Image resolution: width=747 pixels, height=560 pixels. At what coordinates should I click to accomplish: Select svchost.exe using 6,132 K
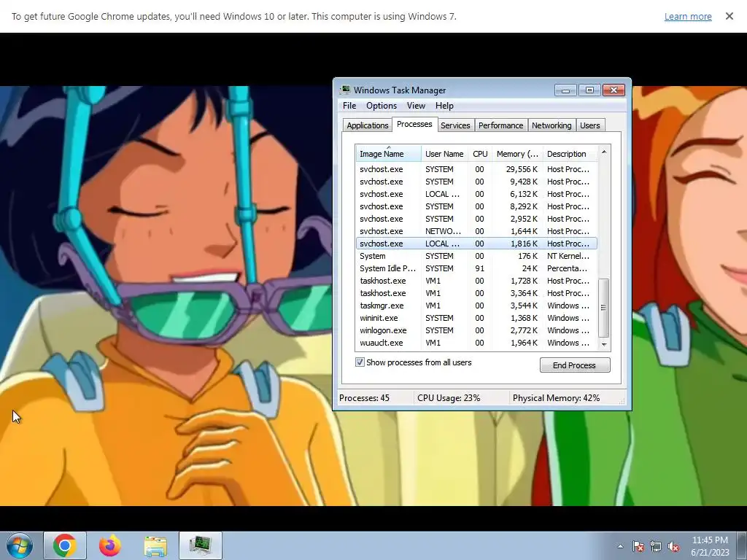tap(476, 194)
